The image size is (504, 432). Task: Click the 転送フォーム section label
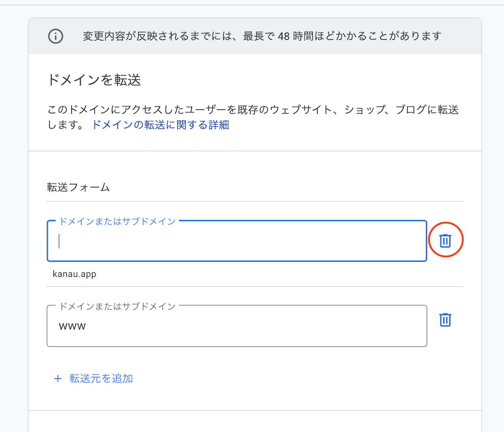(78, 187)
